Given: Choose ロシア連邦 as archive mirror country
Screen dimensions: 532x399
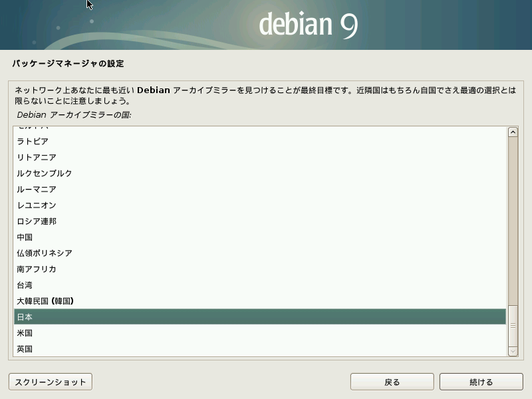Looking at the screenshot, I should click(x=260, y=221).
